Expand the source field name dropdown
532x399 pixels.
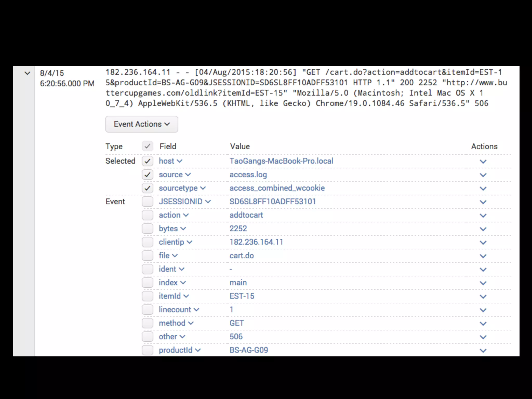[x=175, y=175]
